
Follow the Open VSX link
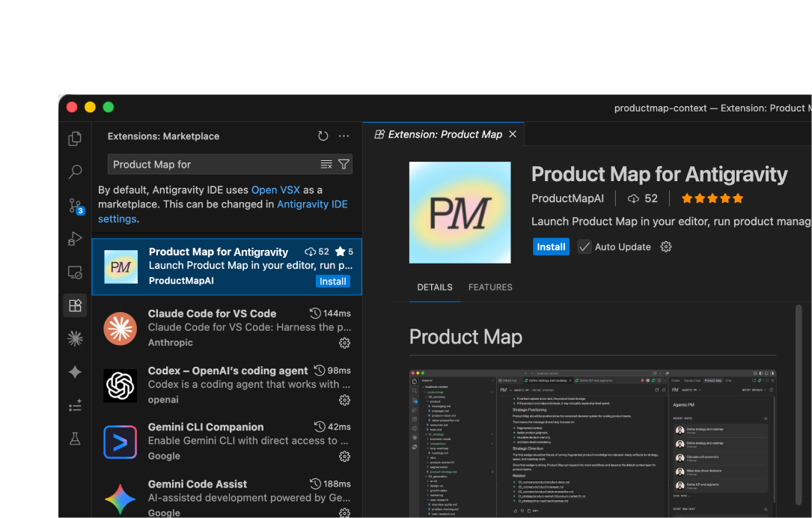pyautogui.click(x=275, y=190)
